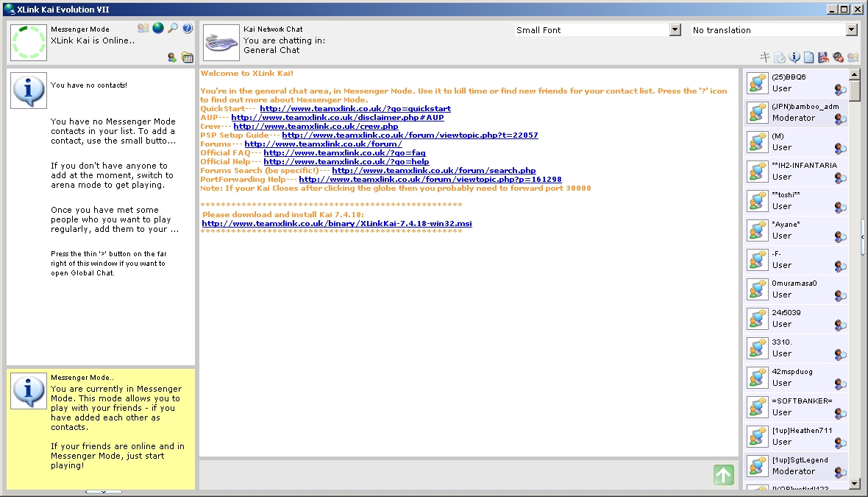Click the blocked speaker mute icon
The width and height of the screenshot is (868, 497).
838,57
